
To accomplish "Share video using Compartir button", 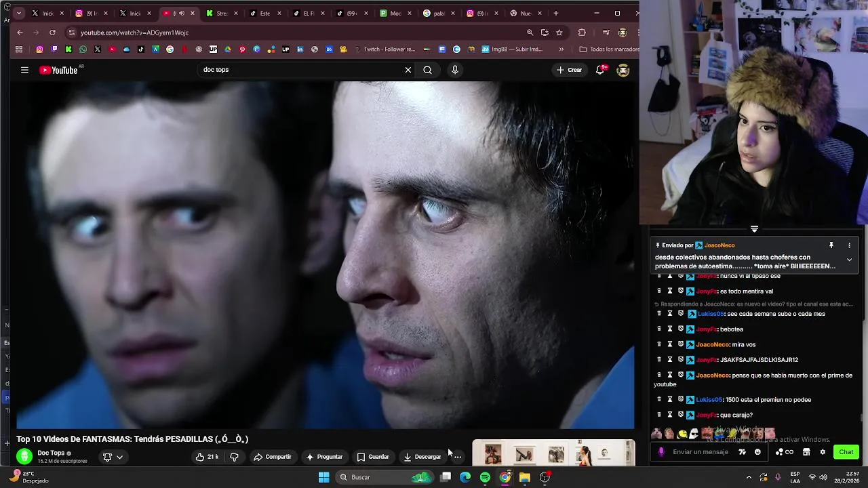I will (273, 457).
